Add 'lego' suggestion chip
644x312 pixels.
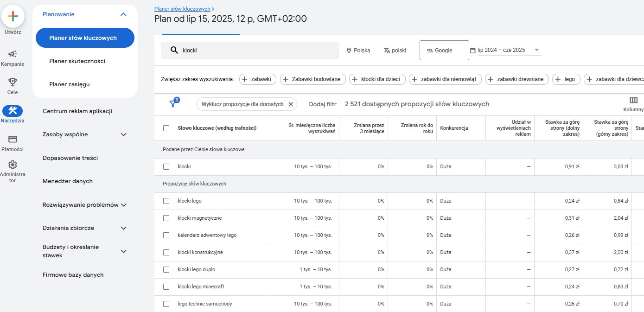566,79
